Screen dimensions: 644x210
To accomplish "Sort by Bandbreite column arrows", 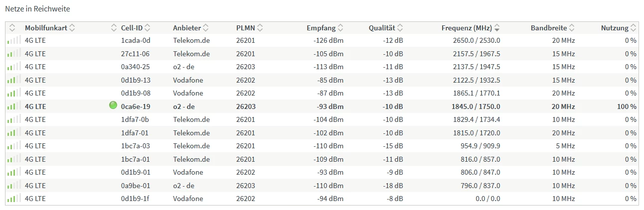I will pos(572,28).
